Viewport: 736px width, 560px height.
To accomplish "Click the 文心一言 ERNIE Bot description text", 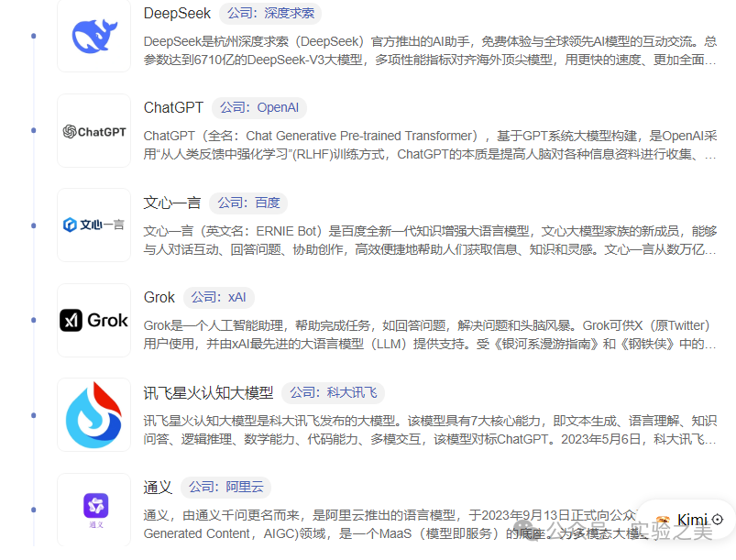I will click(430, 240).
